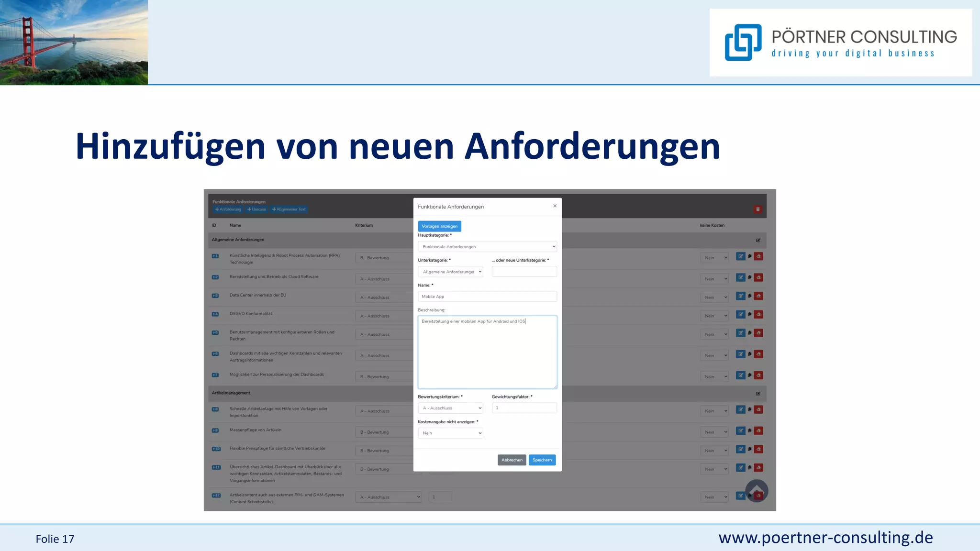Click the Abbrechen button

512,460
